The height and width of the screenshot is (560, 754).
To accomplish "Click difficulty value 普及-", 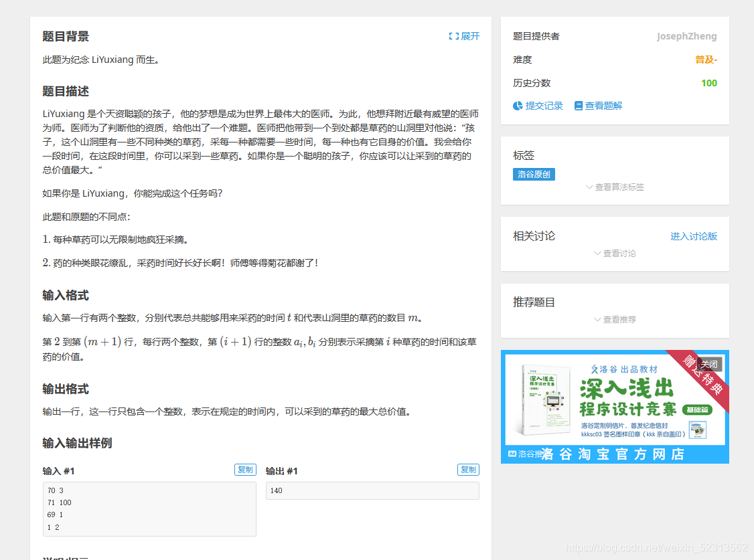I will click(706, 60).
